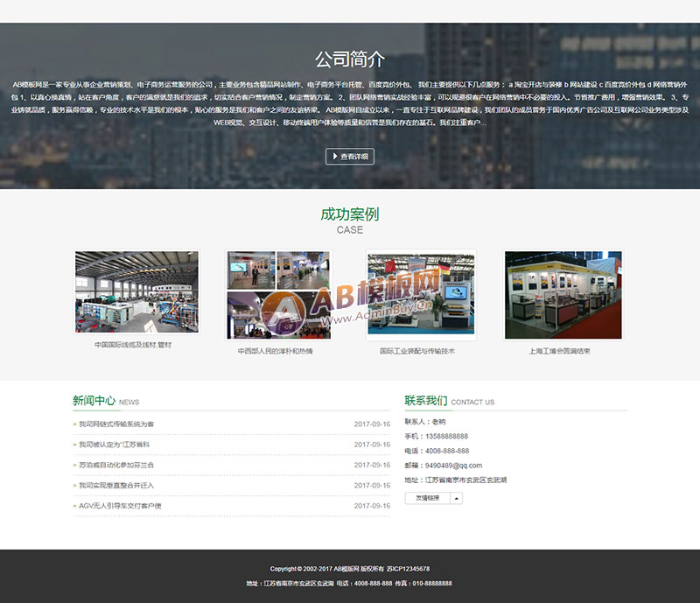The width and height of the screenshot is (700, 603).
Task: Click the 上海工博会圆满结束 caption link
Action: [x=560, y=351]
